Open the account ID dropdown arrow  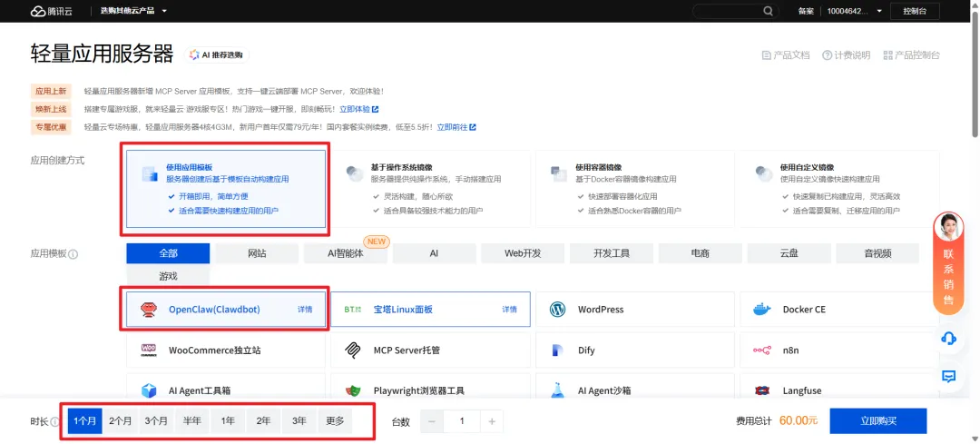point(879,11)
